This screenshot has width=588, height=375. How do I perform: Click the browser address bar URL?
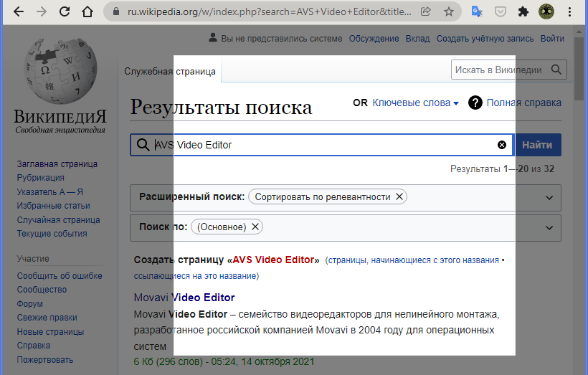pos(269,12)
